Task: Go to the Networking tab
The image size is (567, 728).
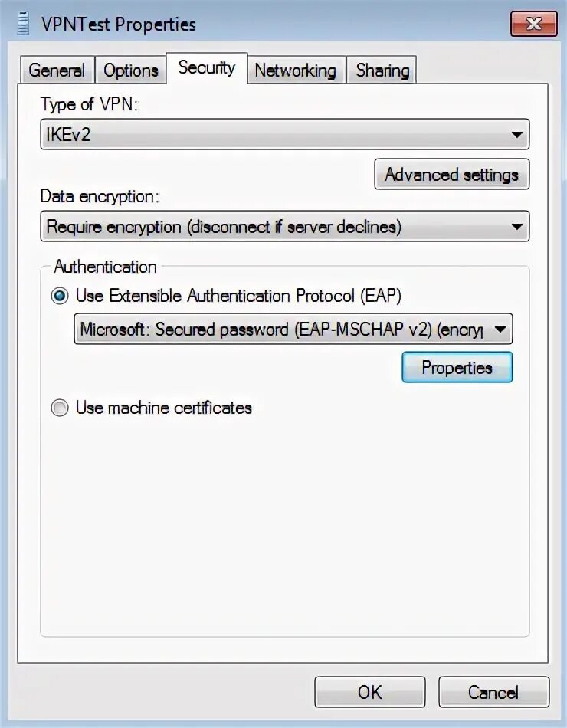Action: (x=295, y=70)
